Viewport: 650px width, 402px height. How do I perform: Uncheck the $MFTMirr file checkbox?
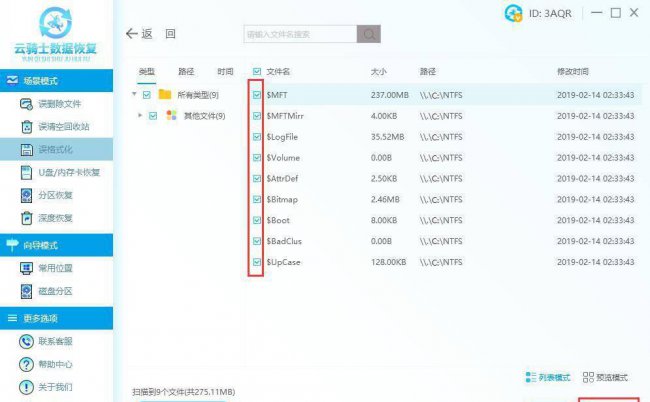coord(257,116)
